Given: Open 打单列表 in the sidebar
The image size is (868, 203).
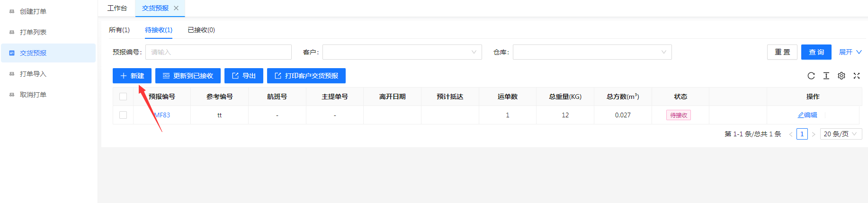Looking at the screenshot, I should [33, 32].
